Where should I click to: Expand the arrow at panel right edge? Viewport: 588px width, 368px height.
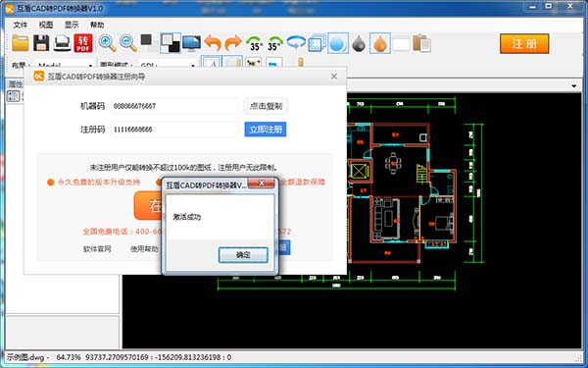(x=573, y=86)
